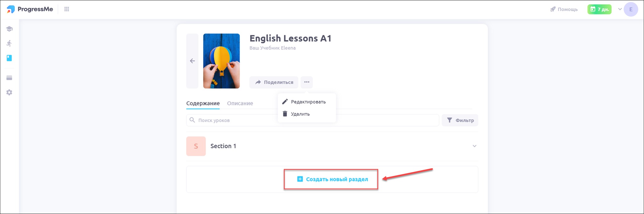644x214 pixels.
Task: Click the balloon course cover thumbnail
Action: (x=221, y=61)
